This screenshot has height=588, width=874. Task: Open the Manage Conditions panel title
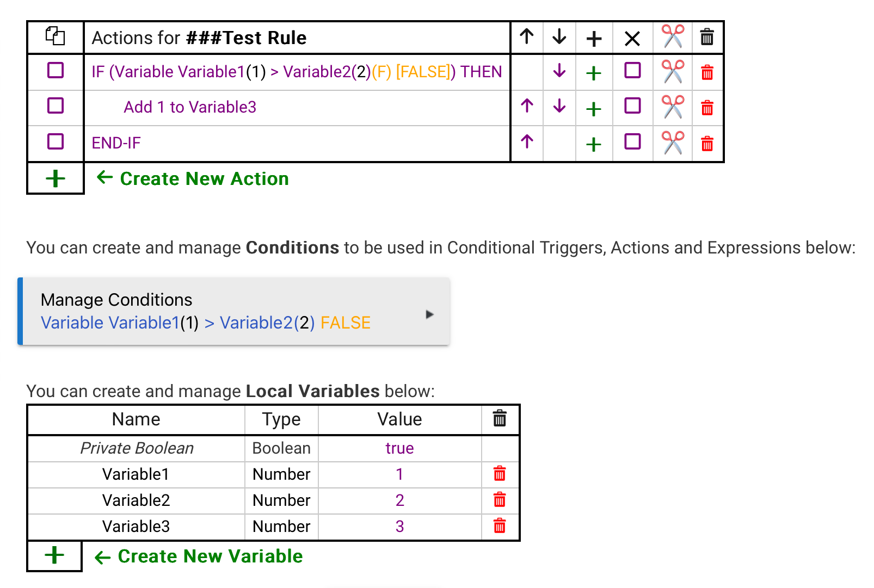click(x=116, y=300)
